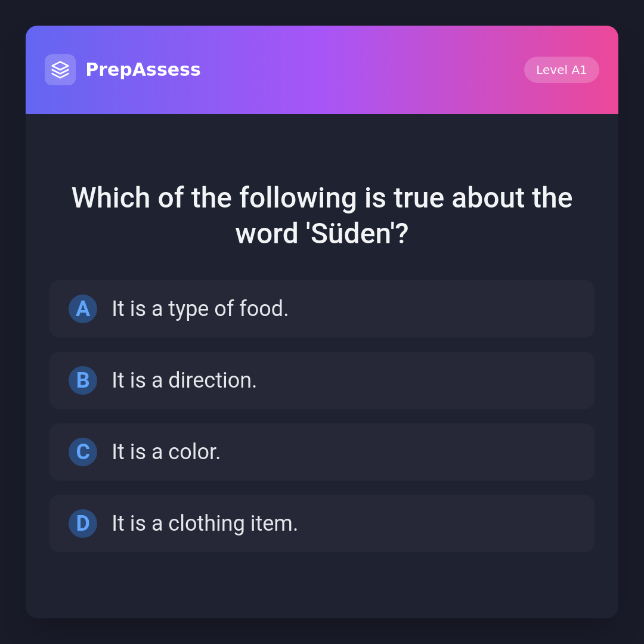
Task: Click the word 'direction' in option B
Action: (x=209, y=380)
